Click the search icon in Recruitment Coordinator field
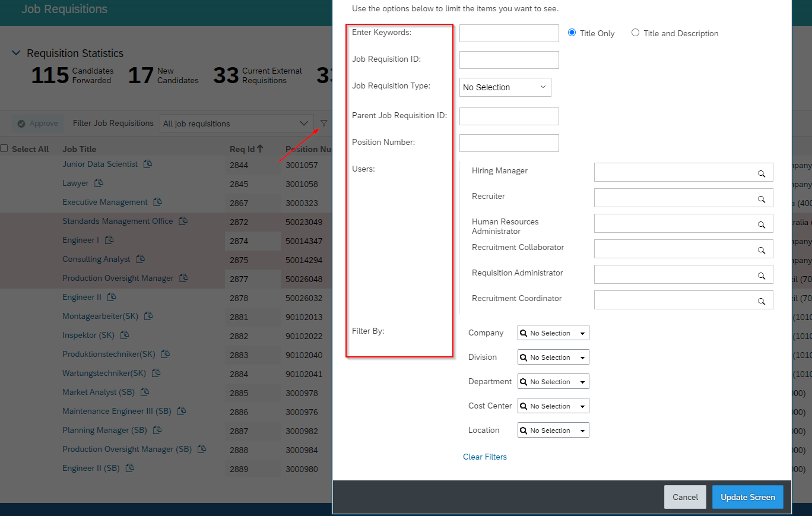The image size is (812, 516). click(x=762, y=302)
